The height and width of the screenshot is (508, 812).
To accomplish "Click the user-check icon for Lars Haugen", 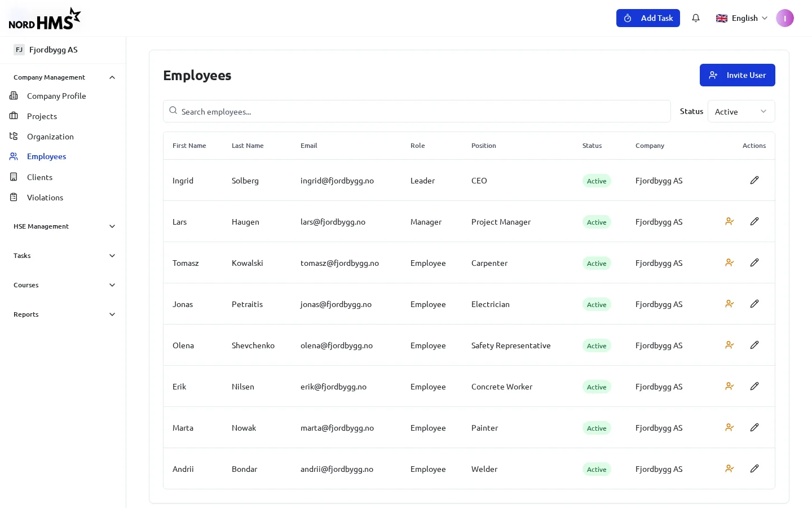I will (730, 221).
